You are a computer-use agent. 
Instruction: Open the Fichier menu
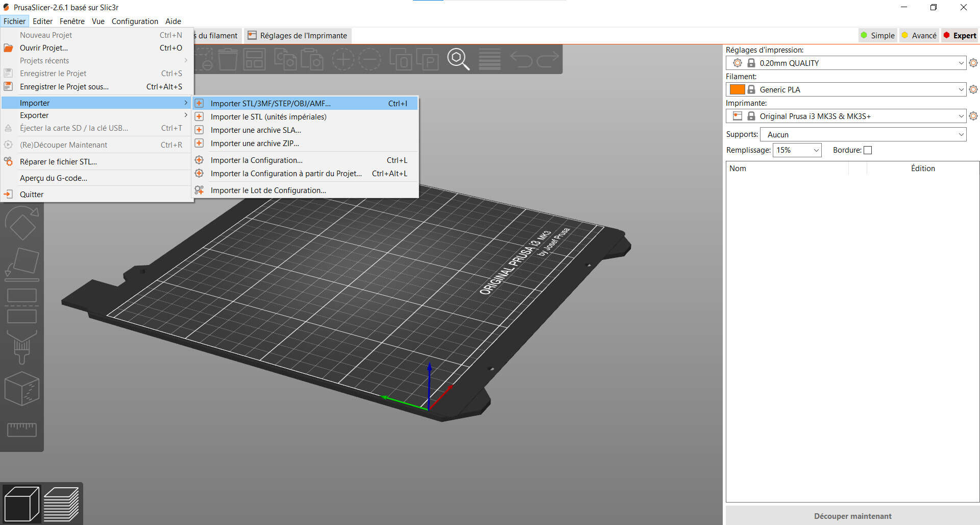point(14,21)
